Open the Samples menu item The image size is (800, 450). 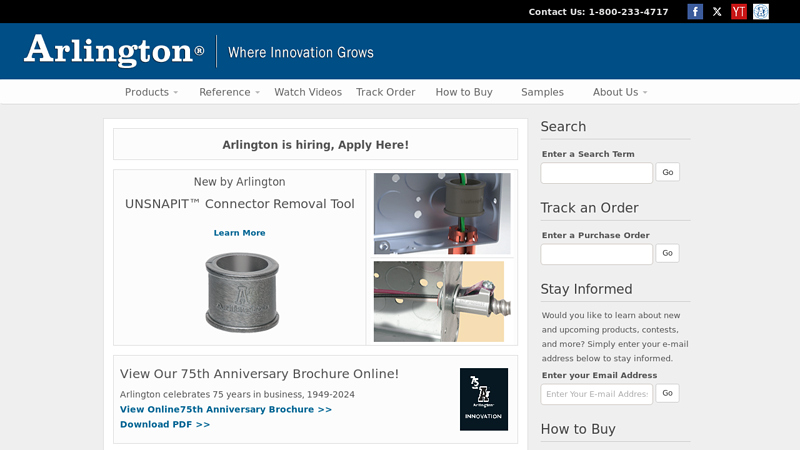tap(542, 92)
